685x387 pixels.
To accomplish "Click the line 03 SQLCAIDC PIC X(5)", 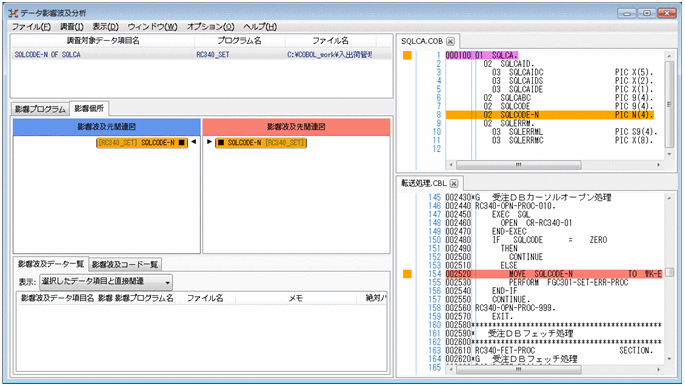I will pos(572,73).
